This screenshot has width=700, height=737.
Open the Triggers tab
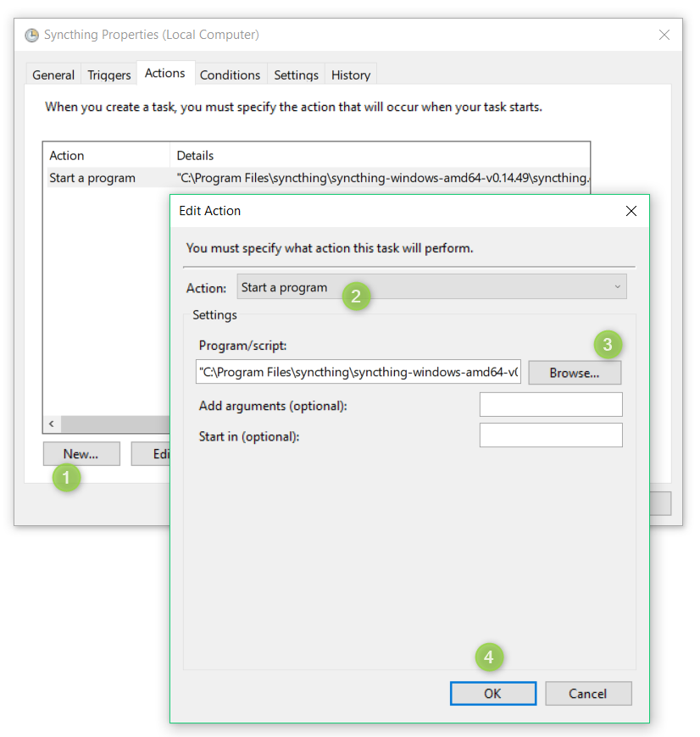109,75
